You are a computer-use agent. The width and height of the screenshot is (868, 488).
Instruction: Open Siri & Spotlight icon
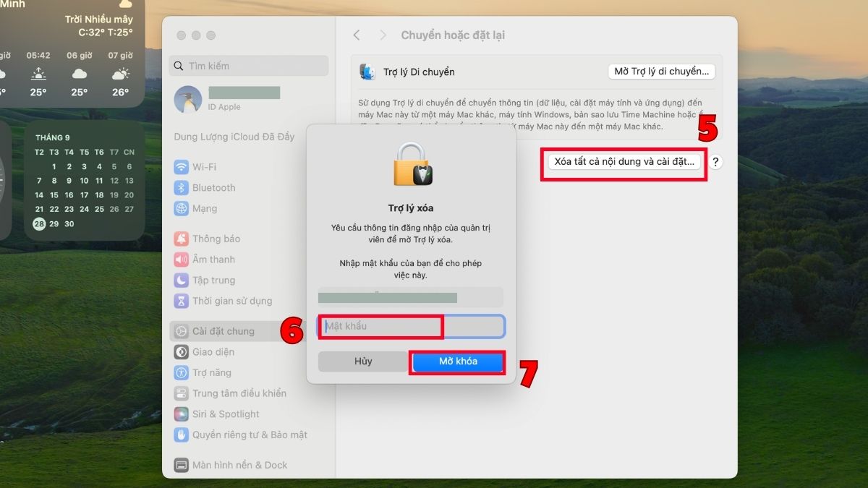pyautogui.click(x=181, y=414)
